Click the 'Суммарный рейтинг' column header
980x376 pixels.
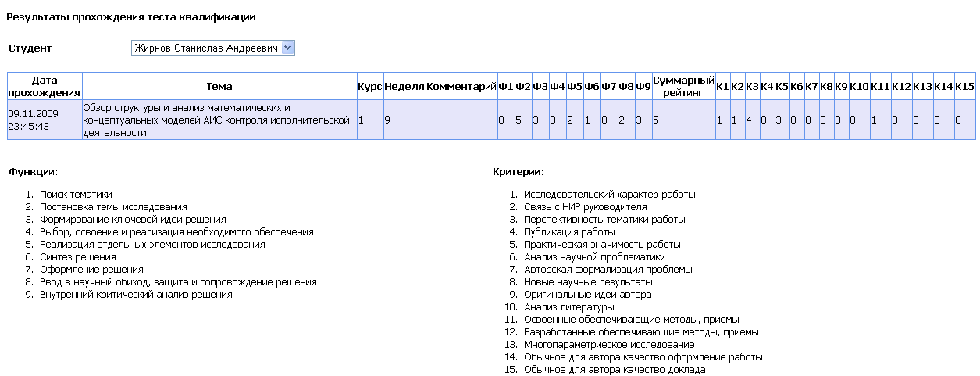coord(683,86)
